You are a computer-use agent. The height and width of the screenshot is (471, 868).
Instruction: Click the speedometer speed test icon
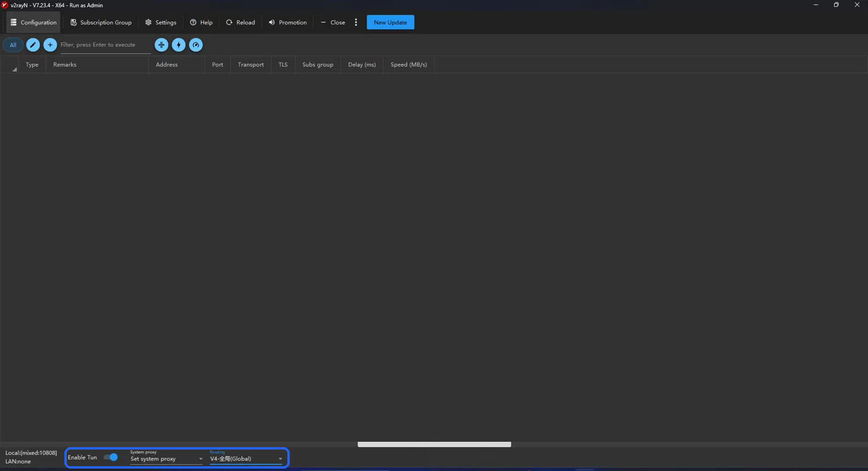(196, 45)
